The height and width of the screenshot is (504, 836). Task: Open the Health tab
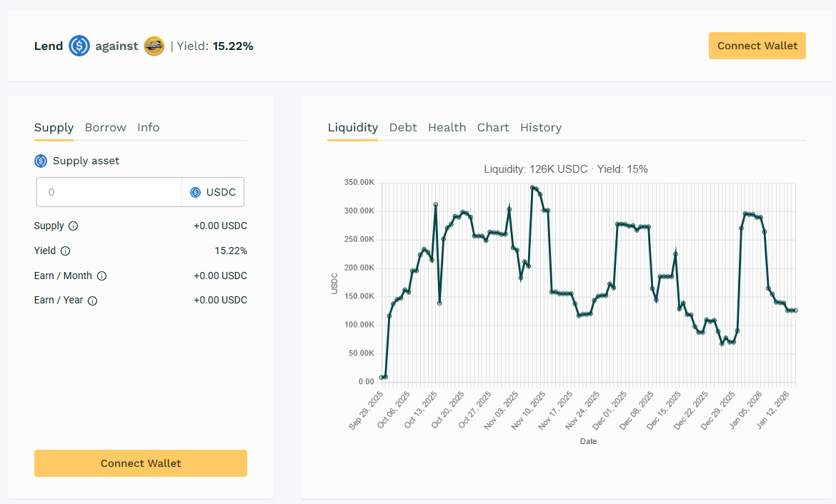(x=447, y=128)
